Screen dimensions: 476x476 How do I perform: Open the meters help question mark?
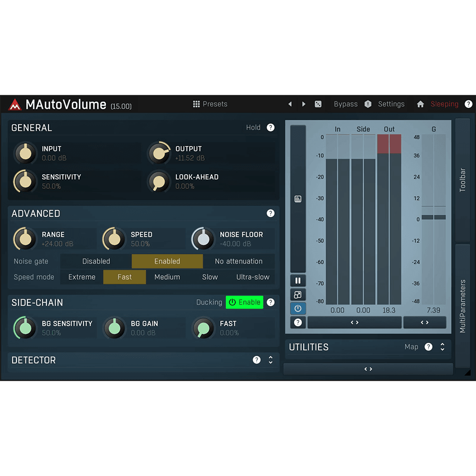click(x=298, y=322)
